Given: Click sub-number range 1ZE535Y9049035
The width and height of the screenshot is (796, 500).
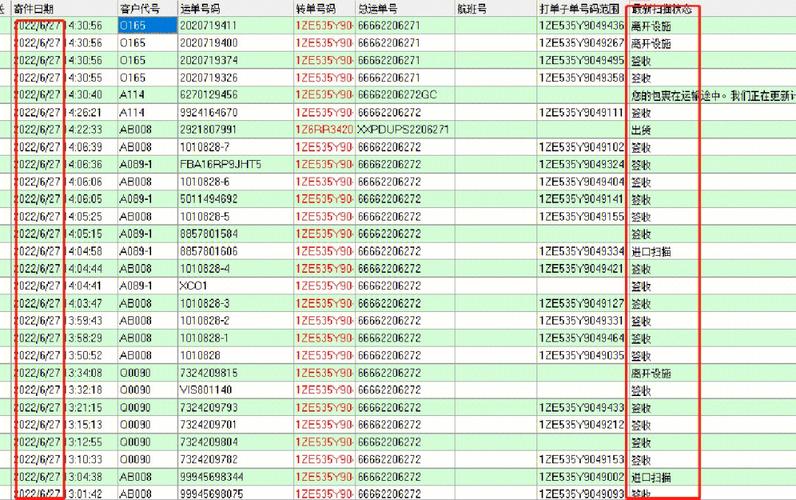Looking at the screenshot, I should [582, 355].
